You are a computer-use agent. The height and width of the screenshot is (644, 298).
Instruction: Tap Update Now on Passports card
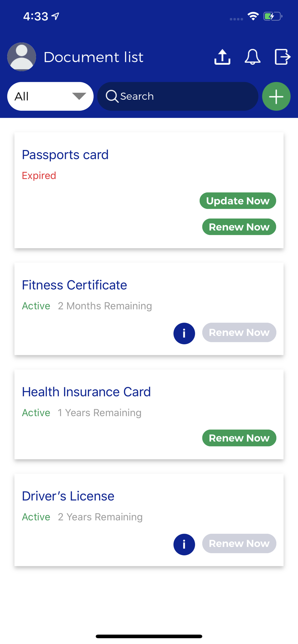click(238, 201)
